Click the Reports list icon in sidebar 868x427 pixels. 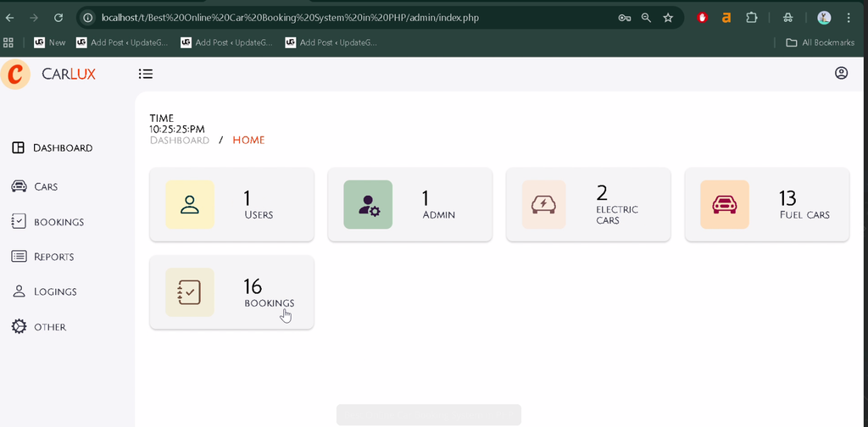coord(19,257)
